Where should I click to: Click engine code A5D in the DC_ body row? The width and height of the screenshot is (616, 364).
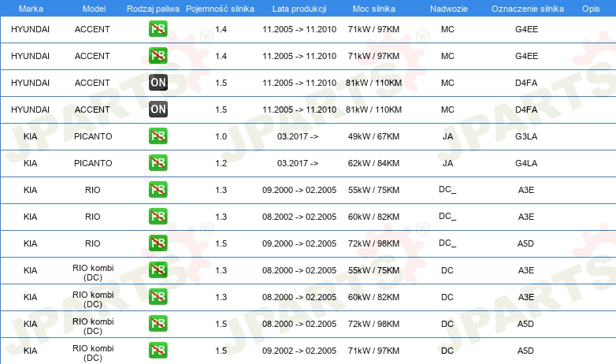[525, 243]
